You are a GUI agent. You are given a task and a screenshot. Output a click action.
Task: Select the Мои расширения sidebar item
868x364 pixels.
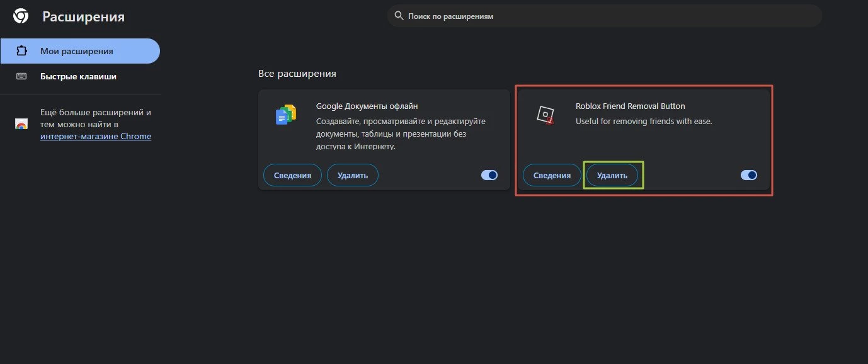(77, 51)
